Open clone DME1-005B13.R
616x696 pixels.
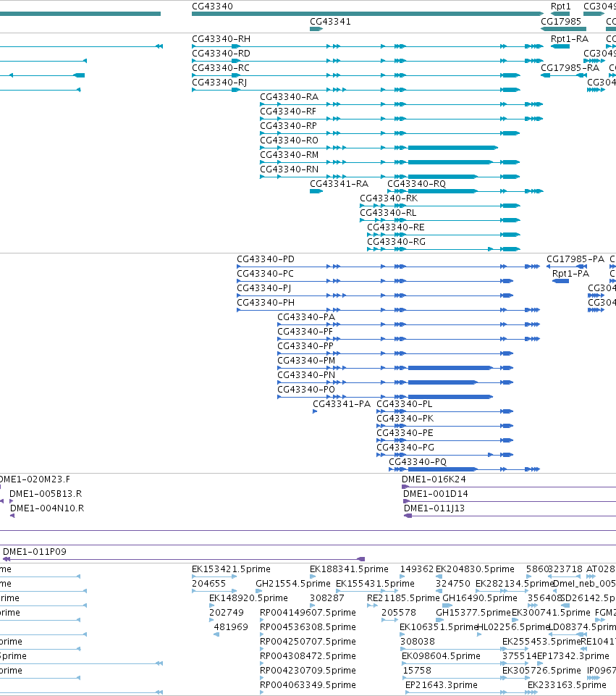coord(46,494)
